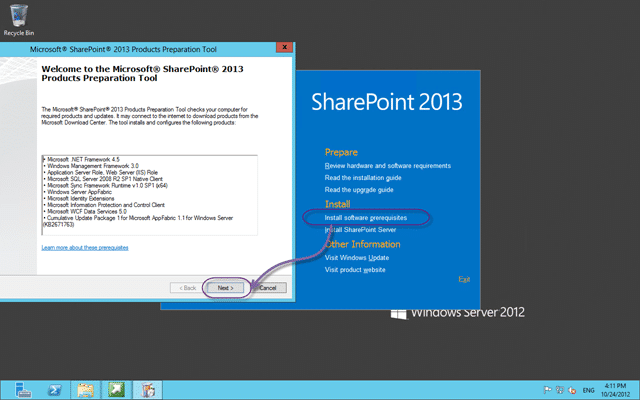Show the clock and date panel
Viewport: 640px width, 400px height.
click(615, 390)
